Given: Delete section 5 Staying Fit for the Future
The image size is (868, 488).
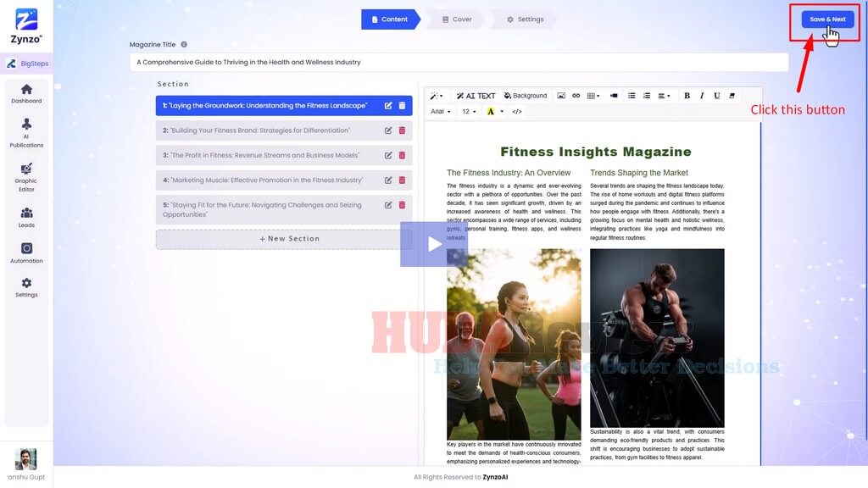Looking at the screenshot, I should pos(402,205).
